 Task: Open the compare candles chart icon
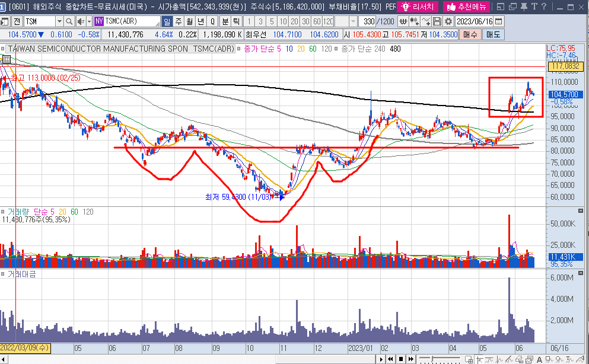415,21
